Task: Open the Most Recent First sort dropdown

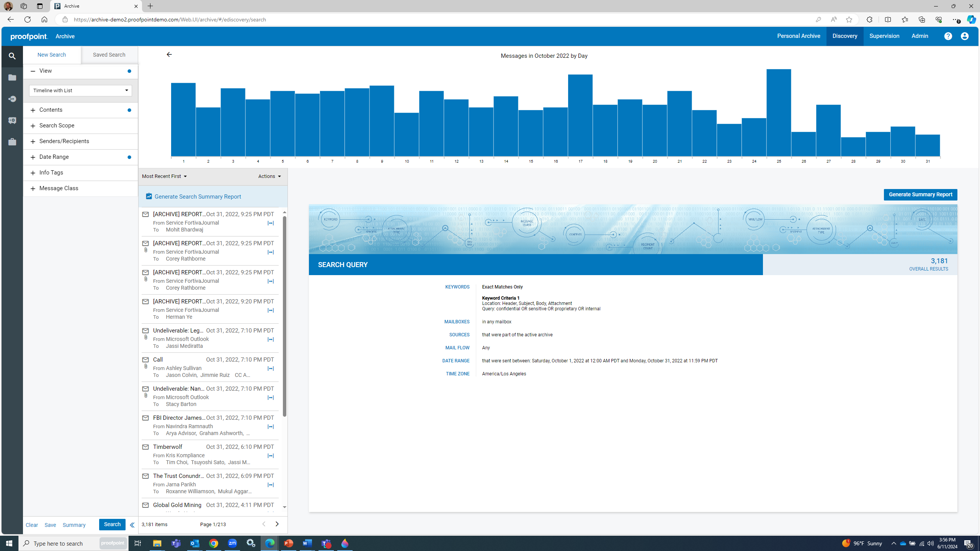Action: point(164,176)
